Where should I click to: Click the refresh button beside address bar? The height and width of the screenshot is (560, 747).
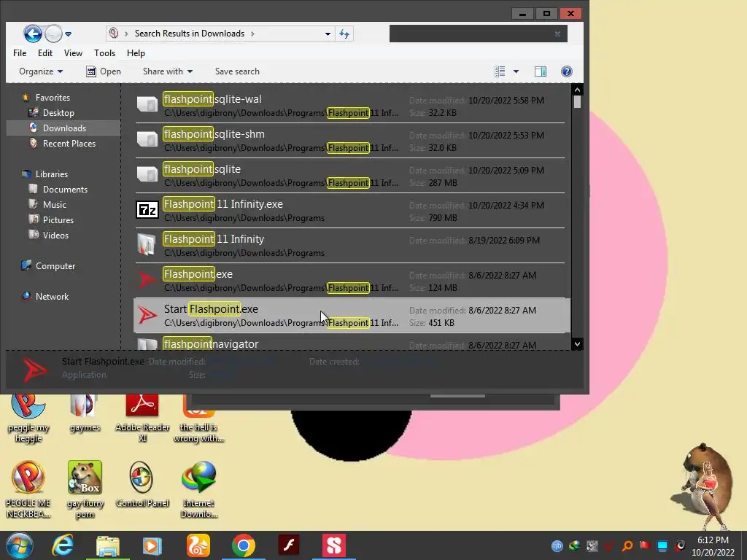344,34
